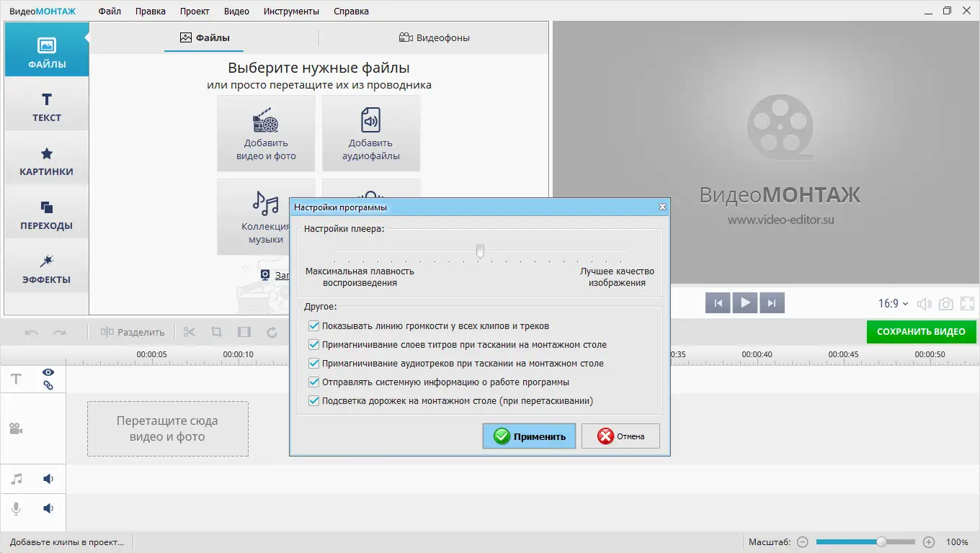Click Добавить видео и фото

pos(266,133)
